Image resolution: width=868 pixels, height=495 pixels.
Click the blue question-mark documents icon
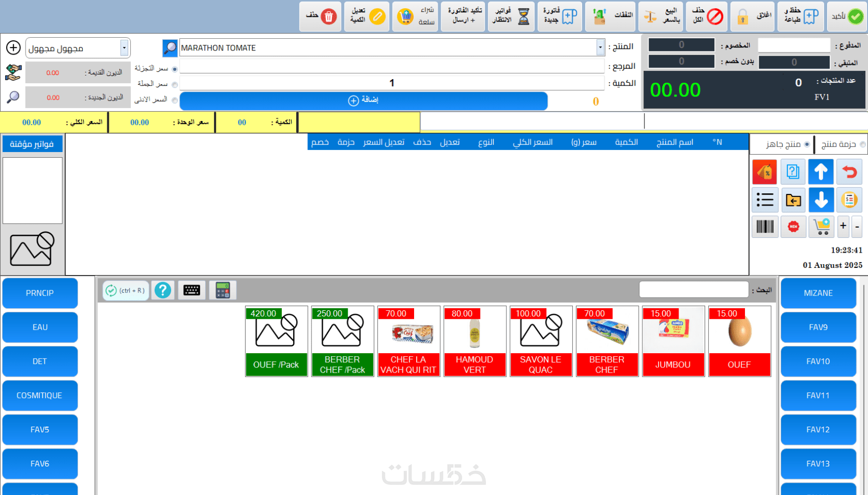click(793, 171)
